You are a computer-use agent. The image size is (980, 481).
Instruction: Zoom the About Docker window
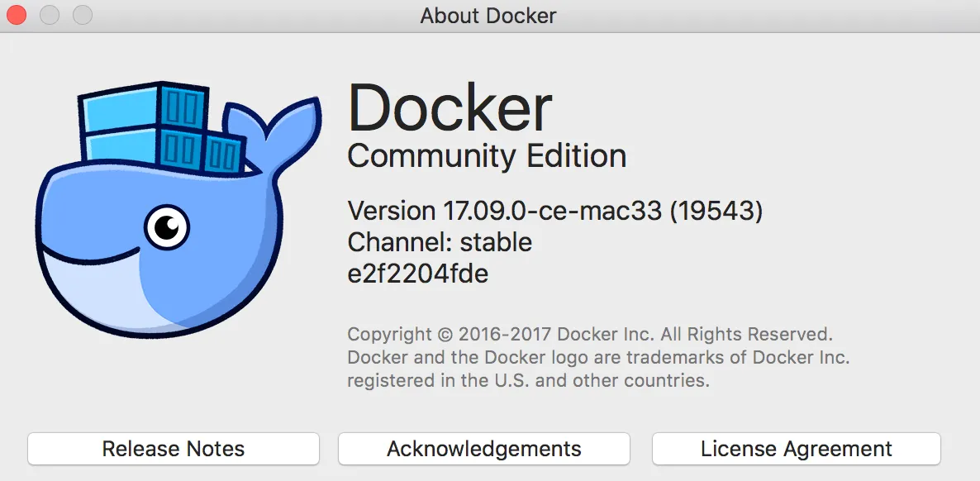point(83,16)
